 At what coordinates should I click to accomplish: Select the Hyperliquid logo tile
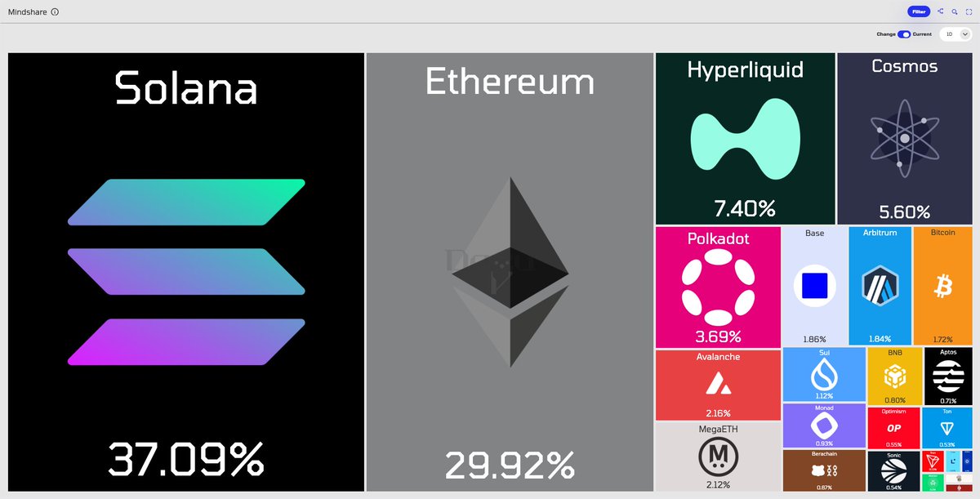click(x=745, y=139)
